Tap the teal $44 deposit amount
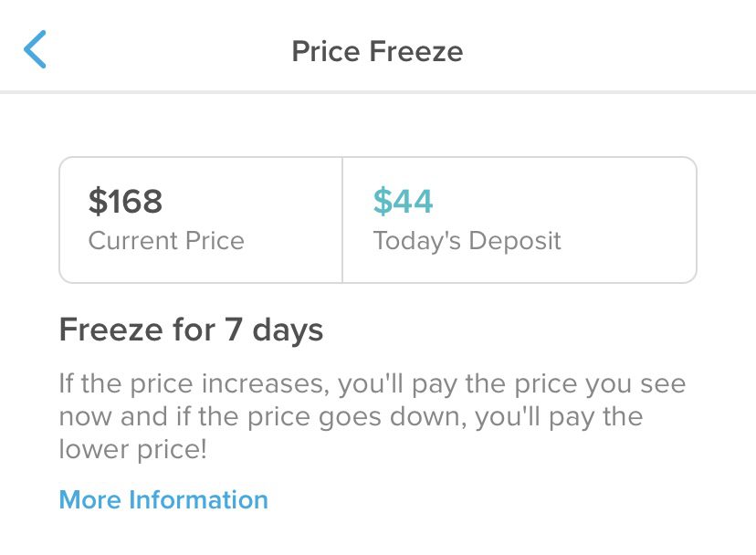Image resolution: width=756 pixels, height=555 pixels. point(403,201)
